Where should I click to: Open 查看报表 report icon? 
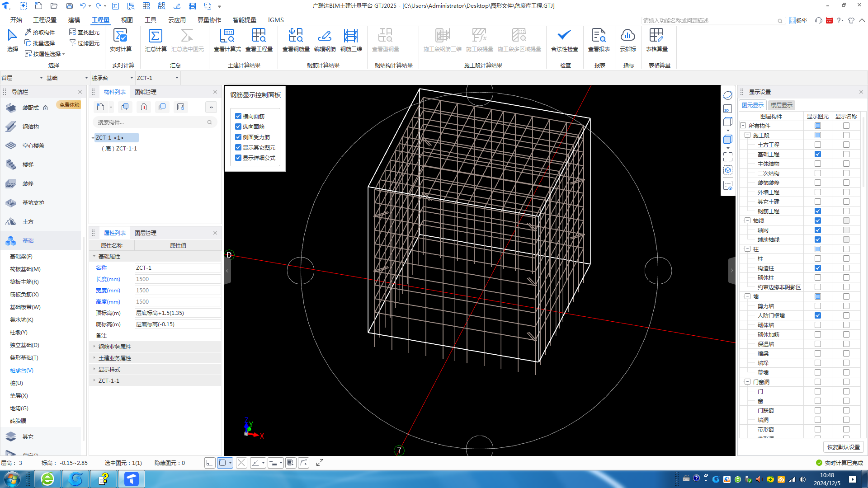(x=599, y=36)
